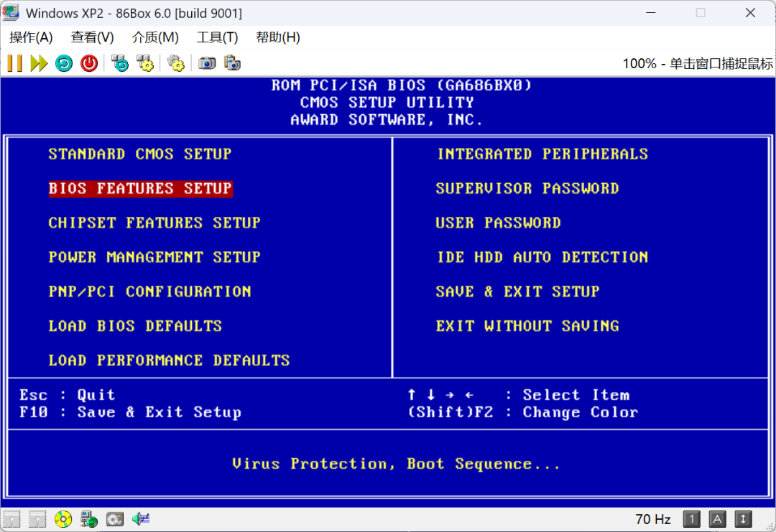Open machine settings gears icon

[x=176, y=63]
